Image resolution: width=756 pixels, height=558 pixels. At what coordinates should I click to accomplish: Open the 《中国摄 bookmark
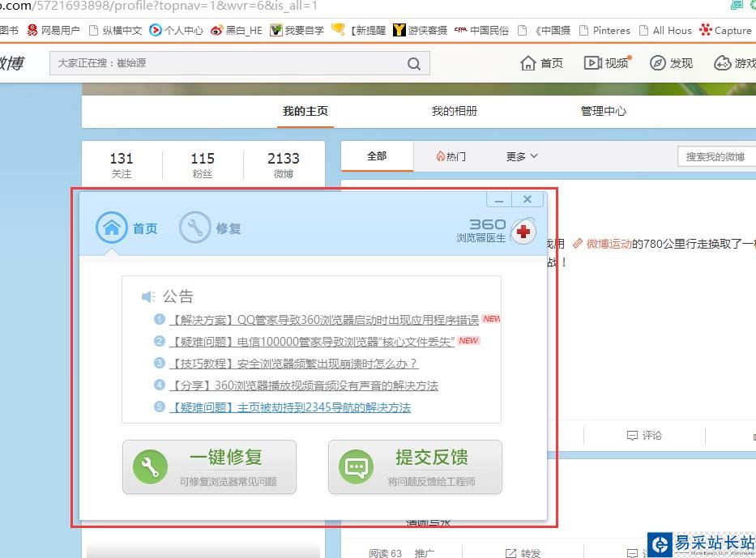click(x=544, y=30)
